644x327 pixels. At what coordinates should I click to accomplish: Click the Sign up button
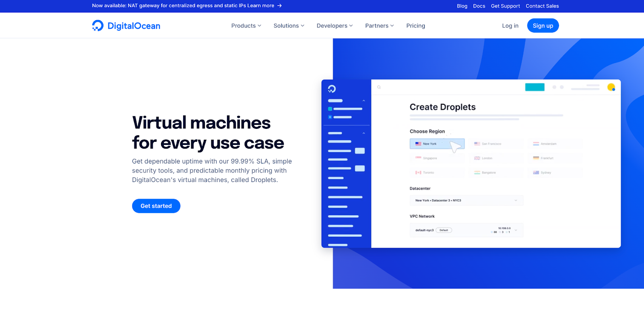click(x=543, y=26)
